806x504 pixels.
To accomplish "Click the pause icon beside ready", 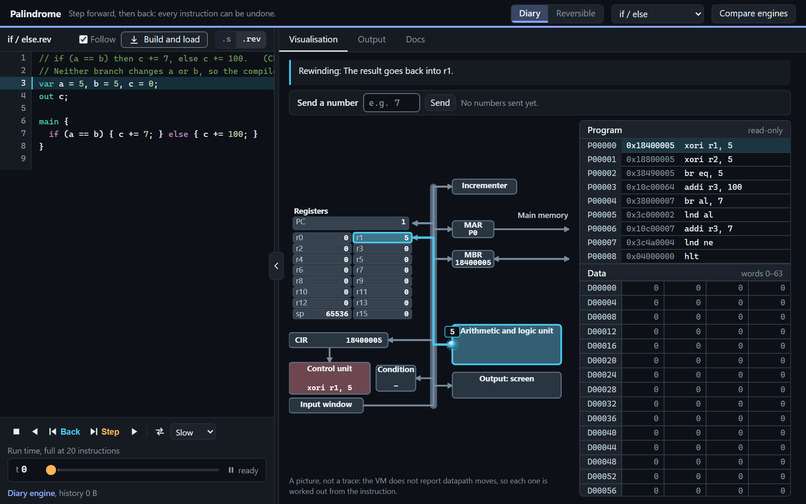I will click(231, 470).
